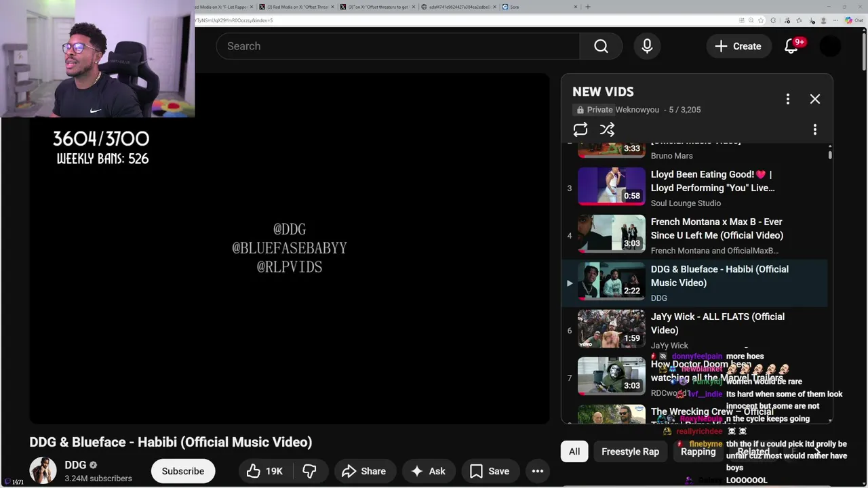868x488 pixels.
Task: Open the DDG channel avatar
Action: click(43, 471)
